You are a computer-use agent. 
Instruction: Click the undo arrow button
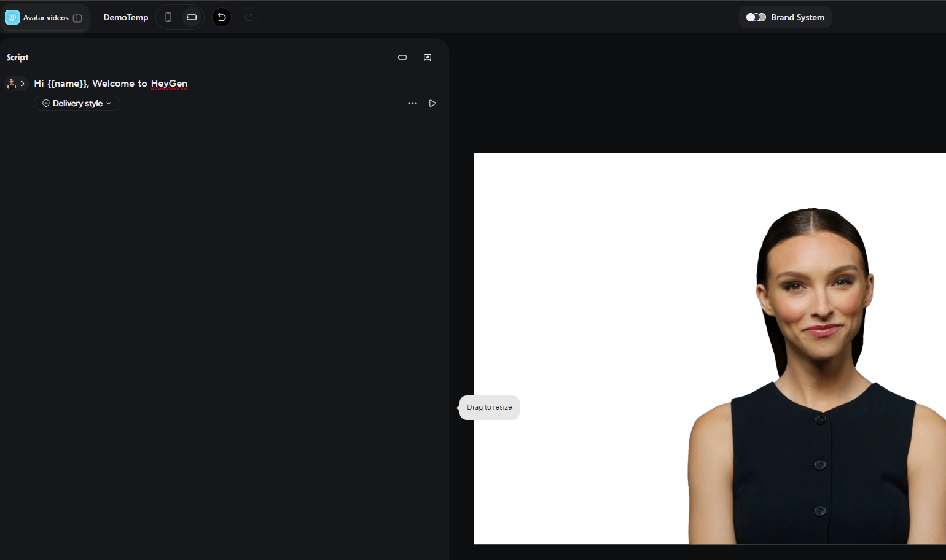click(x=222, y=17)
